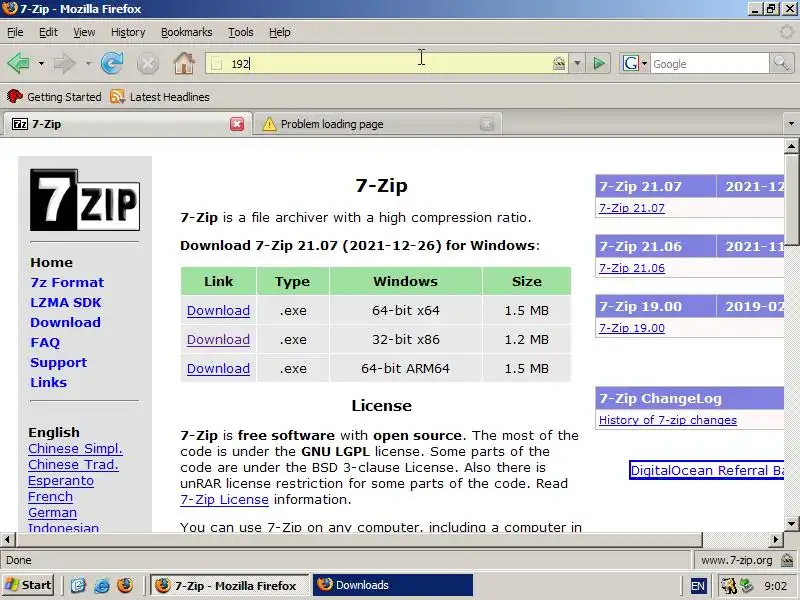Click in the Google search box

tap(709, 64)
